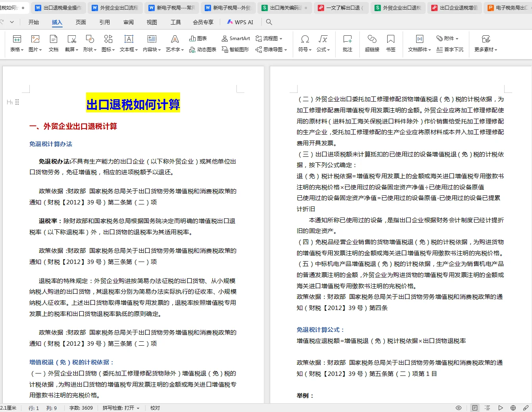Click 更多素材 for more materials
532x412 pixels.
(x=486, y=44)
